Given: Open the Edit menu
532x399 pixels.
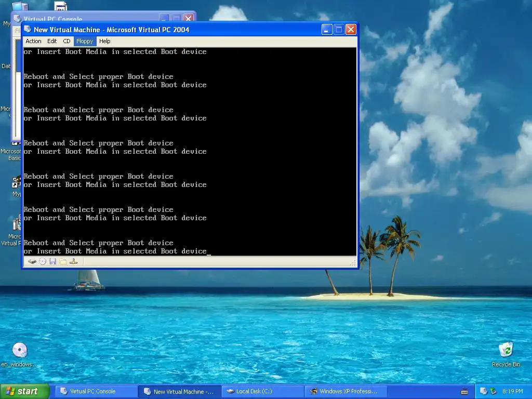Looking at the screenshot, I should tap(52, 41).
